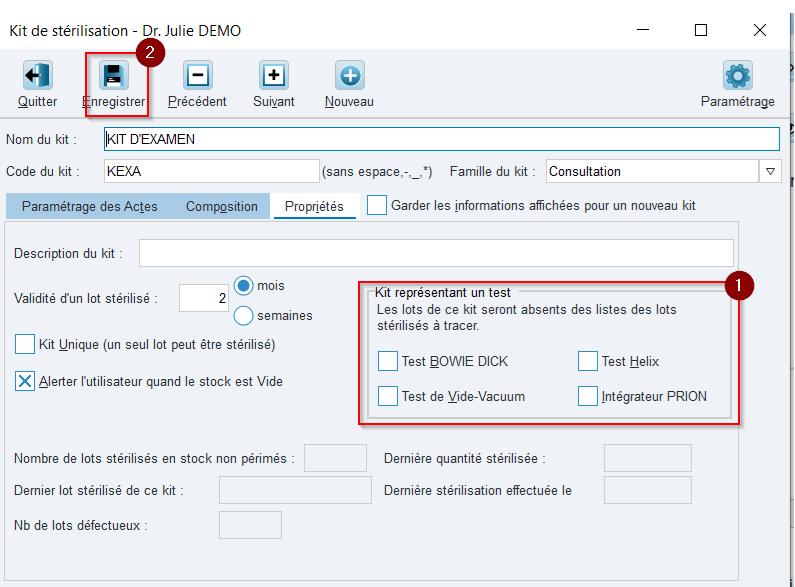The height and width of the screenshot is (587, 795).
Task: Open the Composition tab
Action: [x=222, y=206]
